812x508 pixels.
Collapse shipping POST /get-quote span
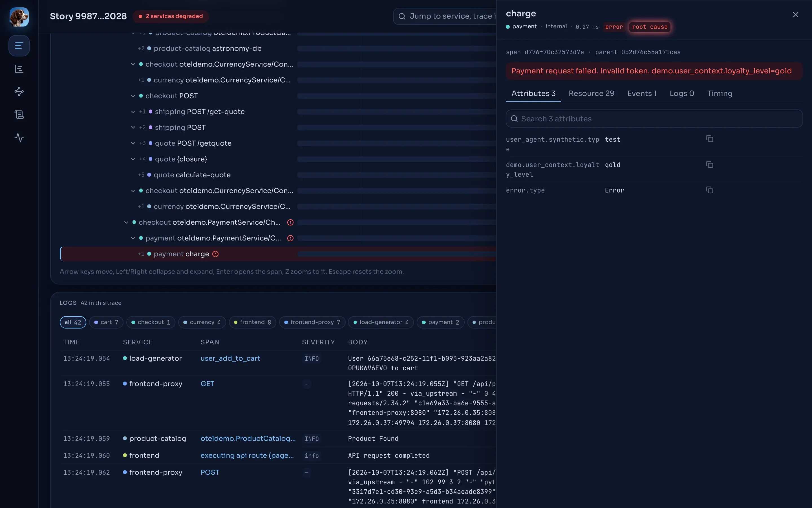pos(133,112)
